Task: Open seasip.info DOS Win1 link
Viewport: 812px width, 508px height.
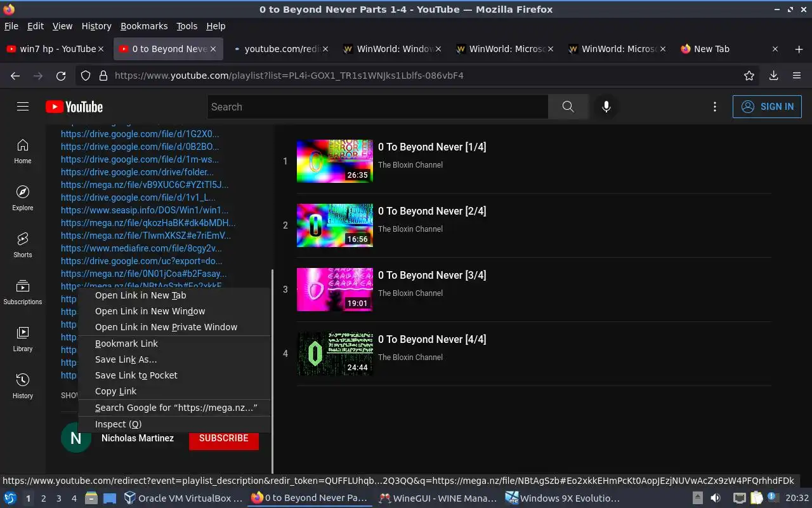Action: pos(145,210)
